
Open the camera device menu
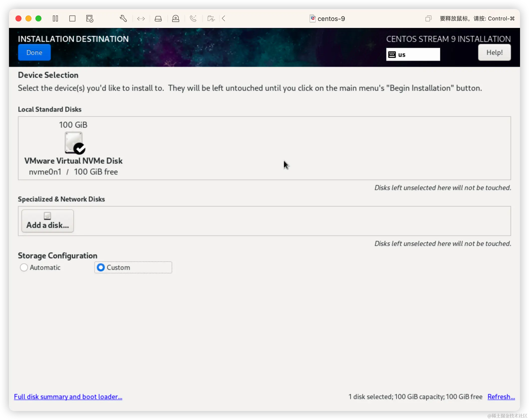(x=176, y=18)
